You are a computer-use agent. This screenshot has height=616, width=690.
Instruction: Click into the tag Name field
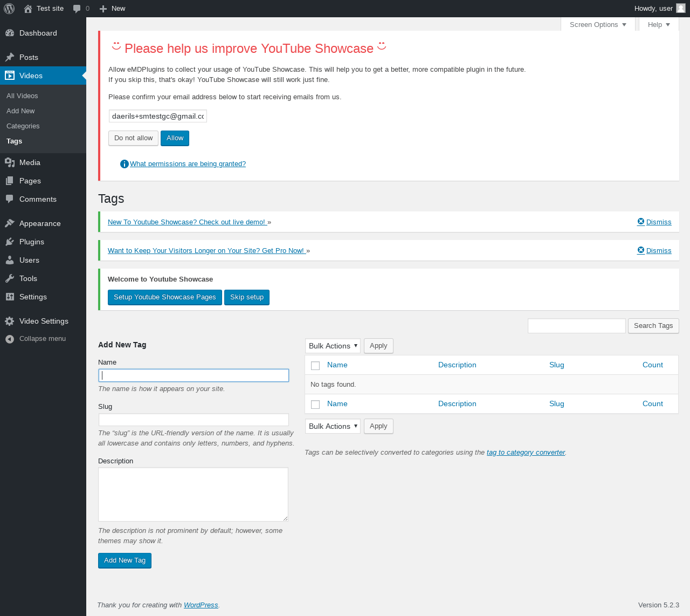click(x=194, y=375)
